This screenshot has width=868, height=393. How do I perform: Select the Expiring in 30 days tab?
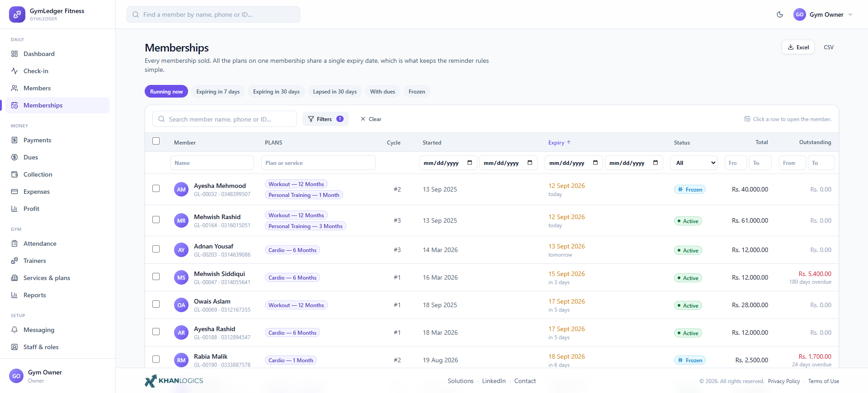[x=276, y=91]
